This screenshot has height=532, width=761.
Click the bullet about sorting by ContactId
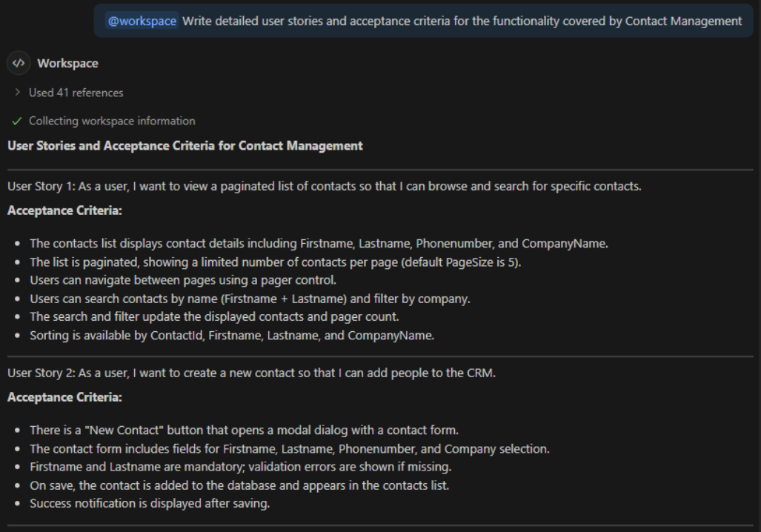click(x=231, y=336)
